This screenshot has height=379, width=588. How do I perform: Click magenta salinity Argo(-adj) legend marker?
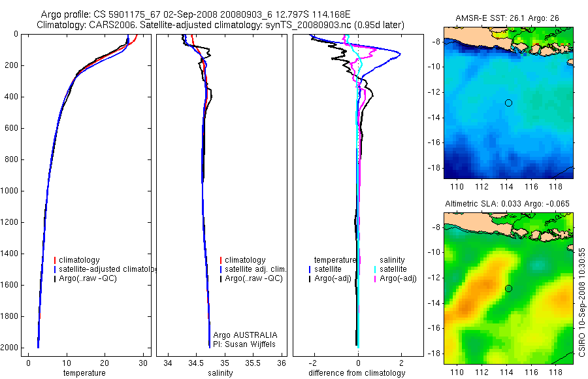375,278
